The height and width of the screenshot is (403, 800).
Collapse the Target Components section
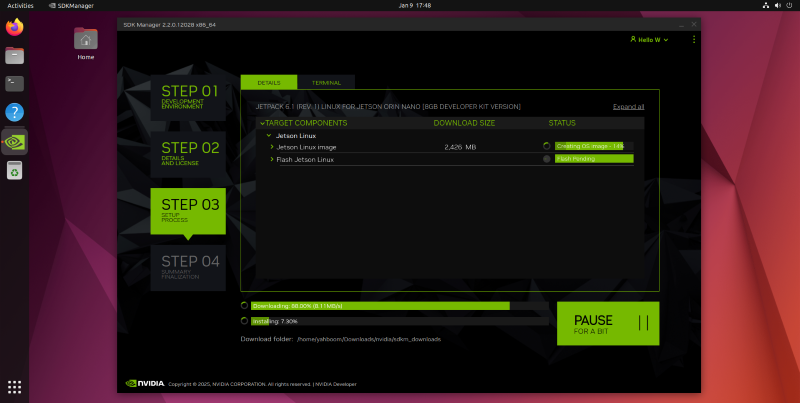pyautogui.click(x=262, y=123)
